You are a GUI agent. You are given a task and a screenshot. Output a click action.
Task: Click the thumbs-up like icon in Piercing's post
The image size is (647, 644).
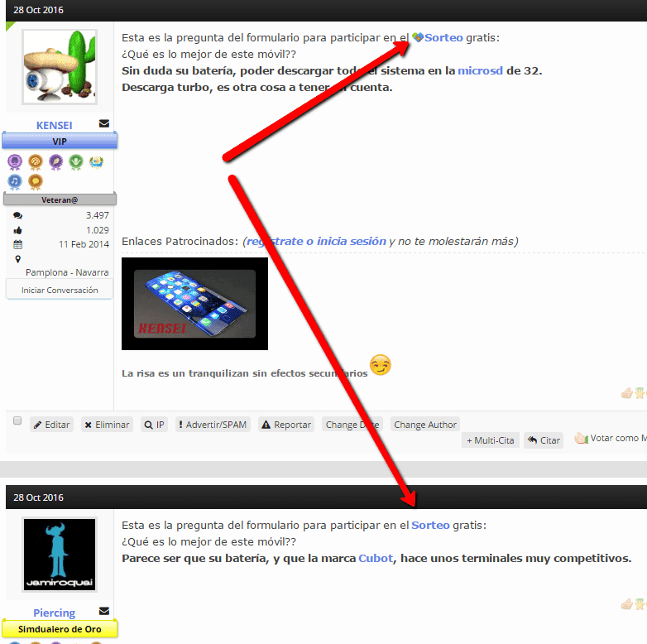[x=627, y=604]
